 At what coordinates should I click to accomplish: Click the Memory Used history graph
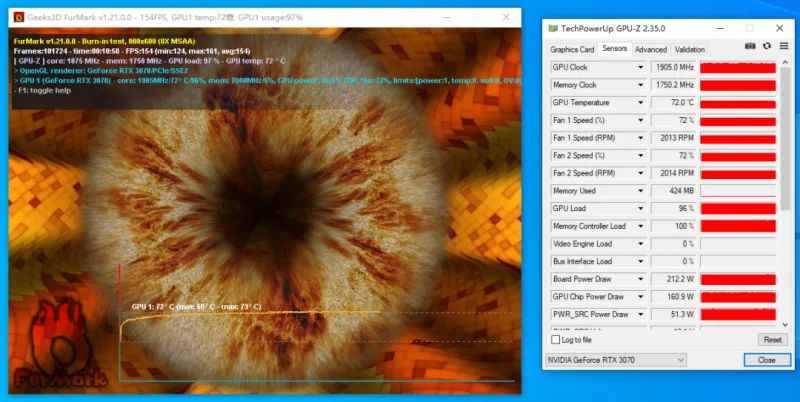coord(738,191)
